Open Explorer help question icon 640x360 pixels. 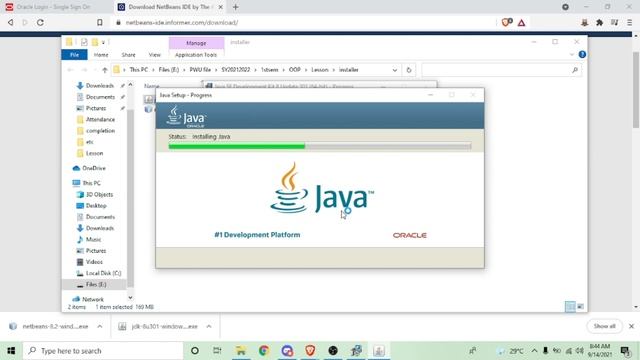point(582,54)
